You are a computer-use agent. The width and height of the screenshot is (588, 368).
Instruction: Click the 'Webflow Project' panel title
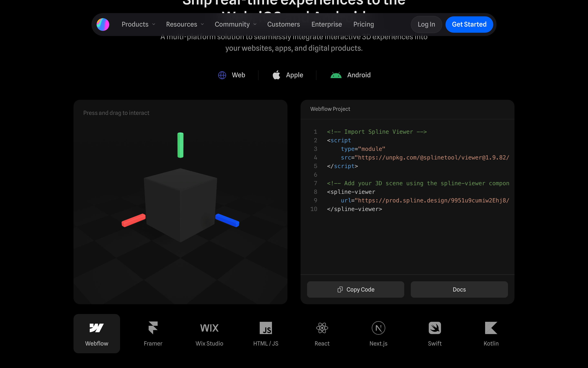coord(330,109)
